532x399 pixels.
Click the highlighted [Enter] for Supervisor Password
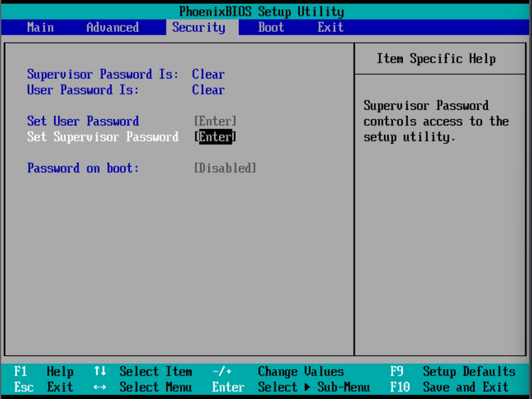(215, 137)
